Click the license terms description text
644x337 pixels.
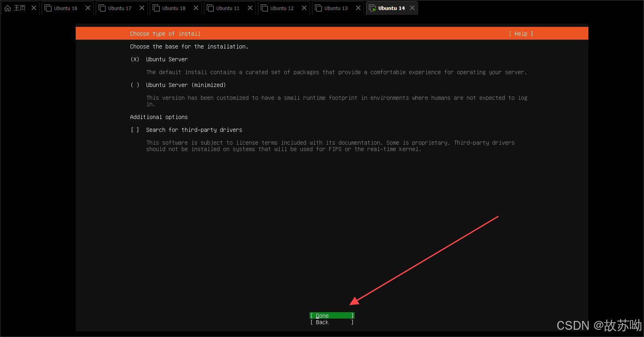click(330, 146)
